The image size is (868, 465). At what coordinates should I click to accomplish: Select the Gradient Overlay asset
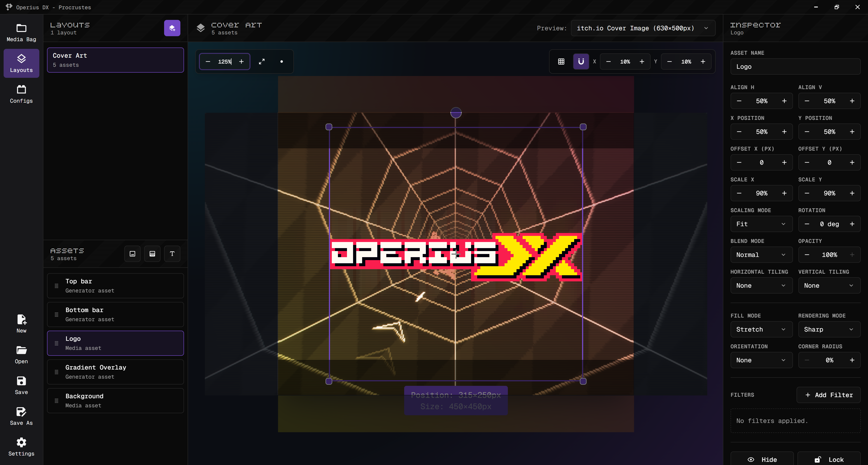(115, 372)
